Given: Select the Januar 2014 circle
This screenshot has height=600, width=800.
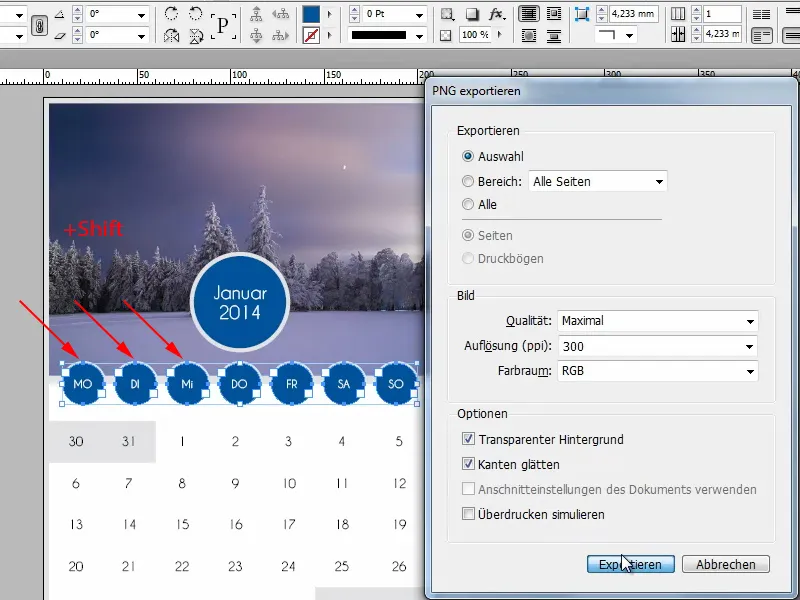Looking at the screenshot, I should 240,303.
